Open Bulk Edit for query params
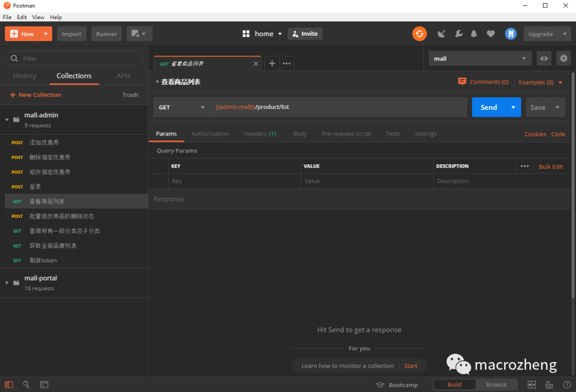The image size is (576, 392). [550, 166]
